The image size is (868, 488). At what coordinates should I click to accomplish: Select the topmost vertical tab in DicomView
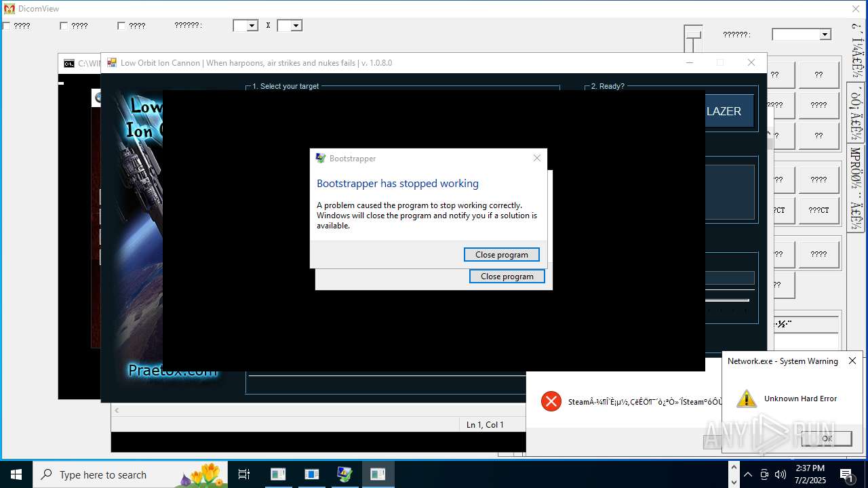pyautogui.click(x=855, y=52)
